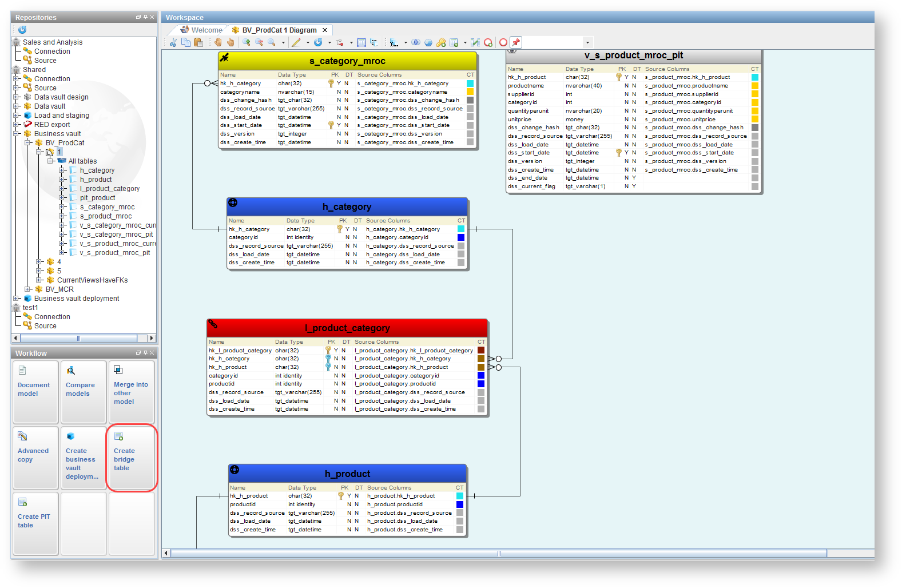This screenshot has height=588, width=902.
Task: Select the RED export tree item
Action: click(x=52, y=125)
